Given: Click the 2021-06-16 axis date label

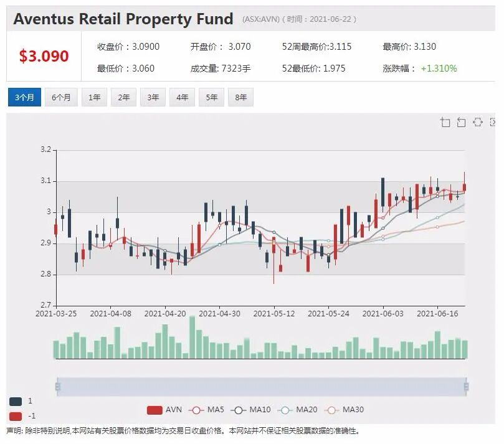Looking at the screenshot, I should coord(437,314).
